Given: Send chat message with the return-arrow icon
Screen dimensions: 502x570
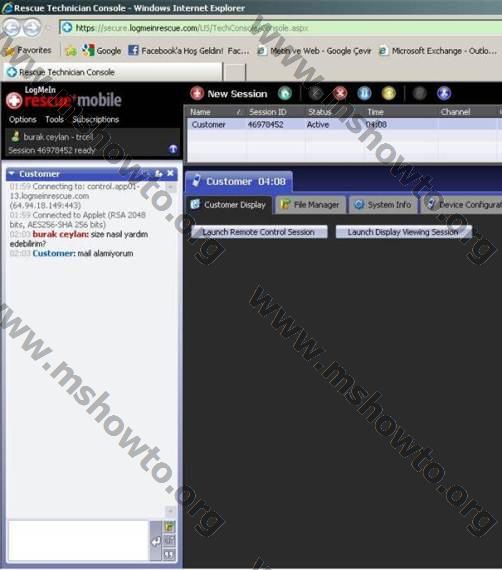Looking at the screenshot, I should coord(156,541).
